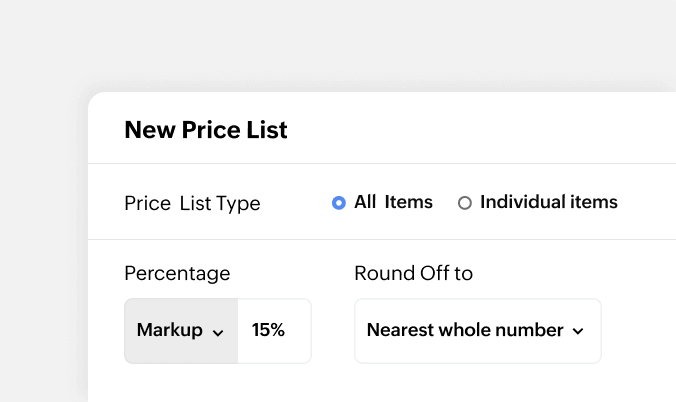676x402 pixels.
Task: Click the "All Items" option label
Action: 393,202
